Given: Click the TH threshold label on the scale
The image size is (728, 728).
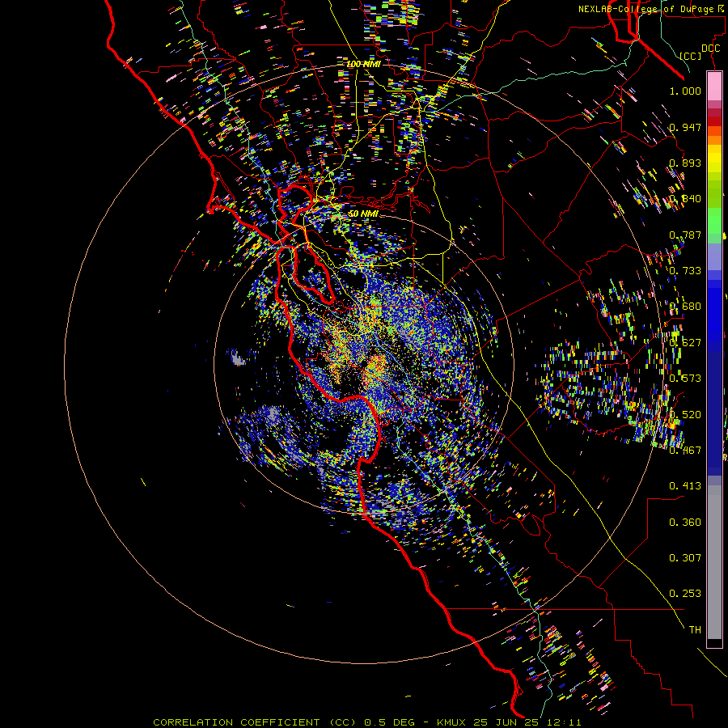Looking at the screenshot, I should (695, 629).
